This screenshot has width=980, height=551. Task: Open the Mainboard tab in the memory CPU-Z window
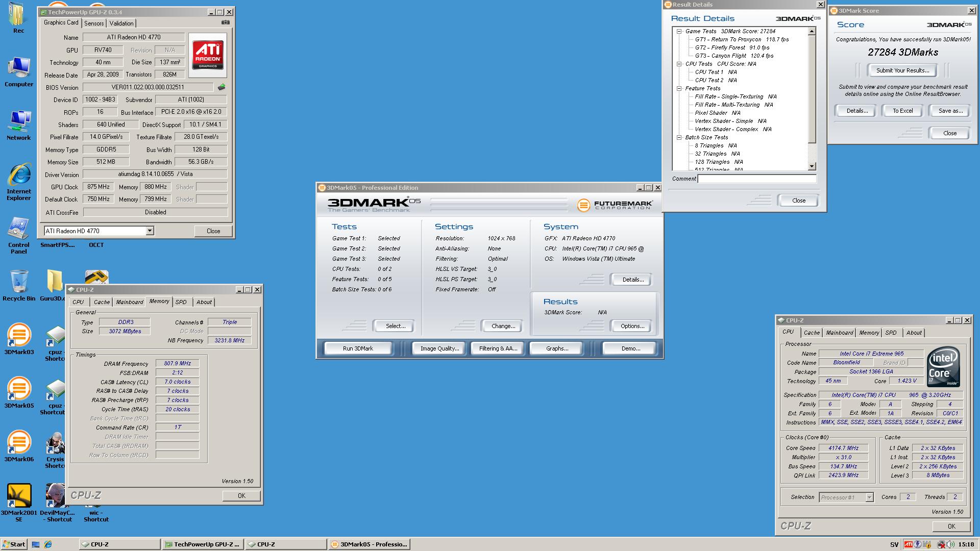[130, 302]
